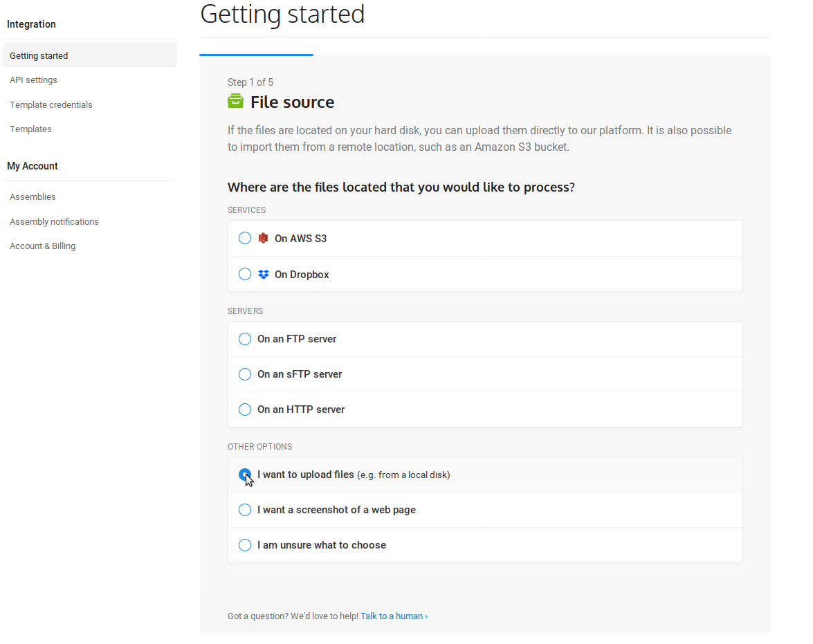This screenshot has width=813, height=644.
Task: Open API settings in the sidebar
Action: (x=33, y=80)
